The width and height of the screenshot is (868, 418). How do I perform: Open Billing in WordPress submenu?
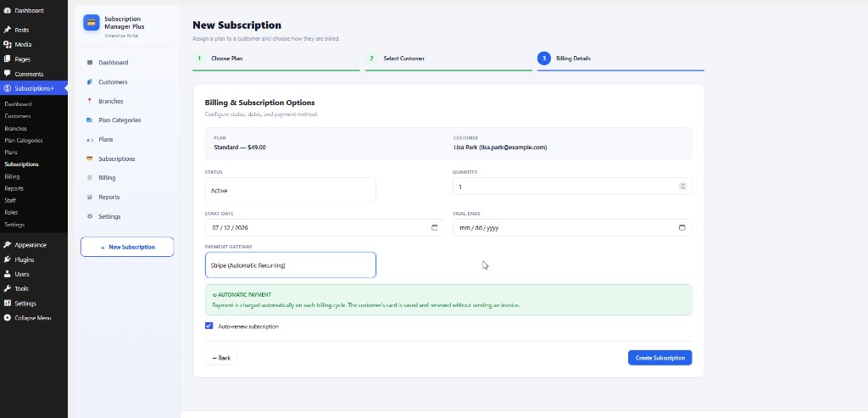(x=12, y=176)
